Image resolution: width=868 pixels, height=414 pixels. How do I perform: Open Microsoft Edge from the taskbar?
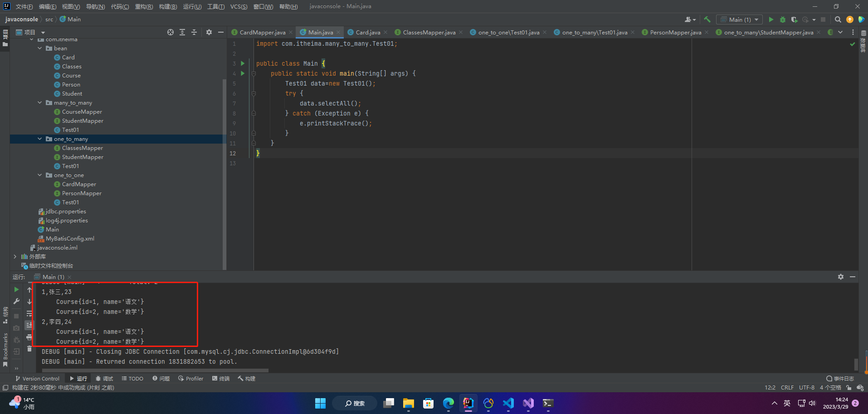click(x=449, y=403)
